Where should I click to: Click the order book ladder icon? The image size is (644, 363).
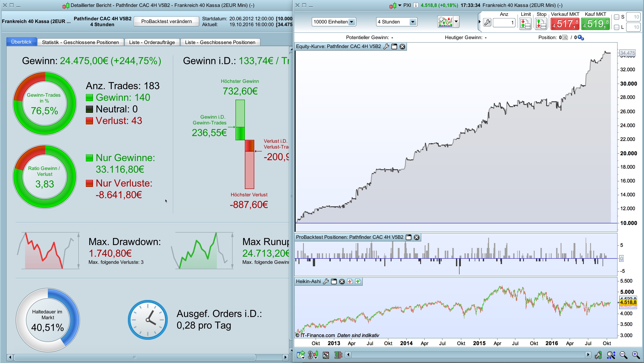tap(338, 355)
